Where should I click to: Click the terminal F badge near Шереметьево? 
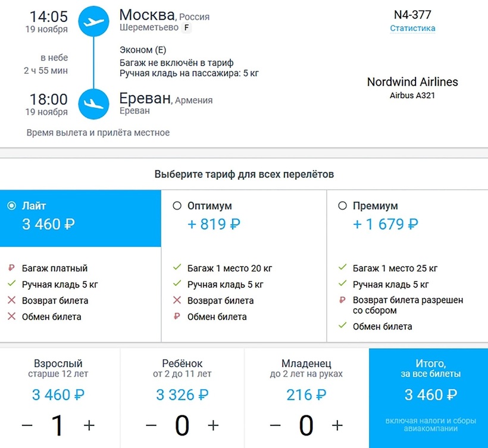(x=187, y=28)
